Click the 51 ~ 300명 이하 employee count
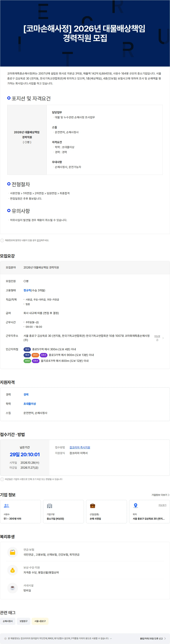The width and height of the screenshot is (170, 644). pyautogui.click(x=12, y=519)
